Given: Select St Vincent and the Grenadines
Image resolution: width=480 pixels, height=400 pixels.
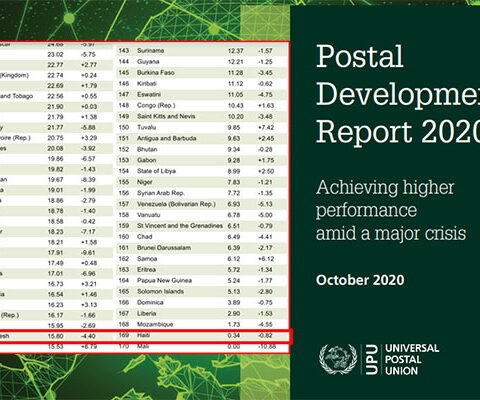Looking at the screenshot, I should pyautogui.click(x=180, y=226).
